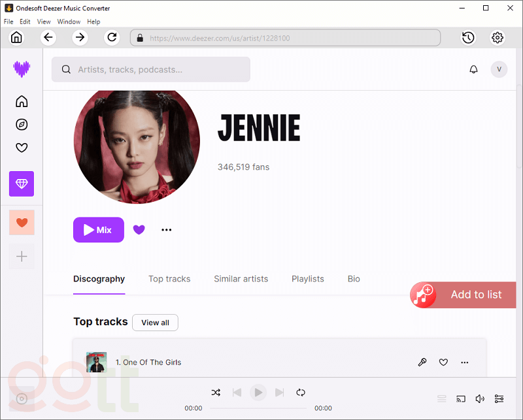Open the audio settings equalizer icon

tap(499, 398)
